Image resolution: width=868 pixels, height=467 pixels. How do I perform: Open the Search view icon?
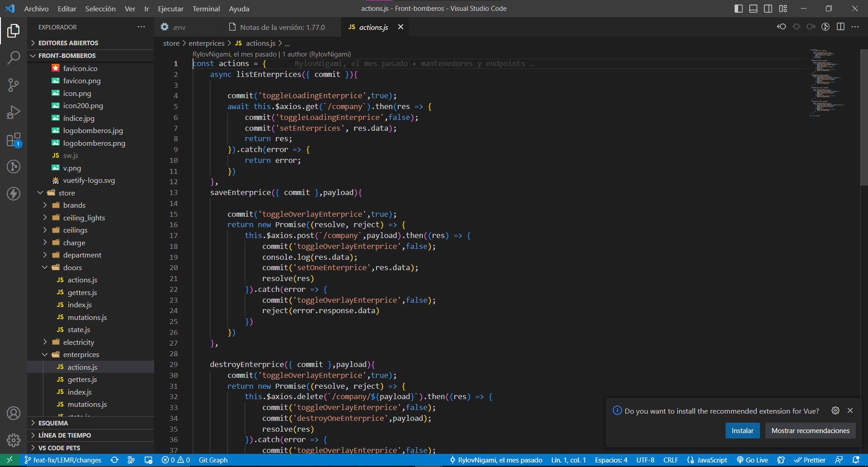pyautogui.click(x=14, y=57)
